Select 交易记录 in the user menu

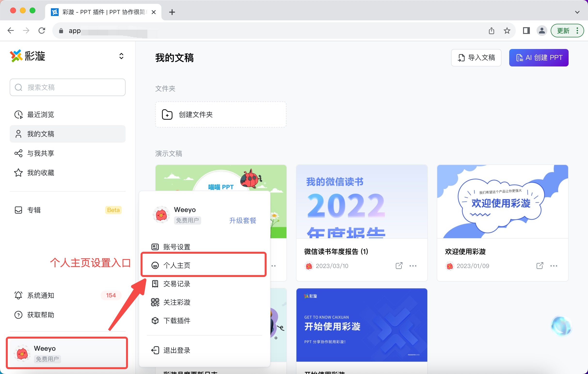click(205, 284)
